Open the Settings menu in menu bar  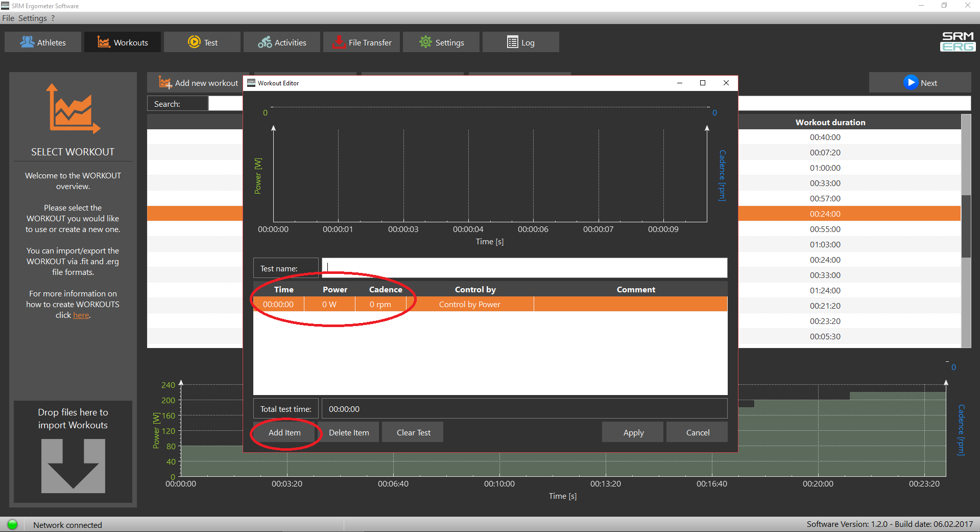point(33,18)
